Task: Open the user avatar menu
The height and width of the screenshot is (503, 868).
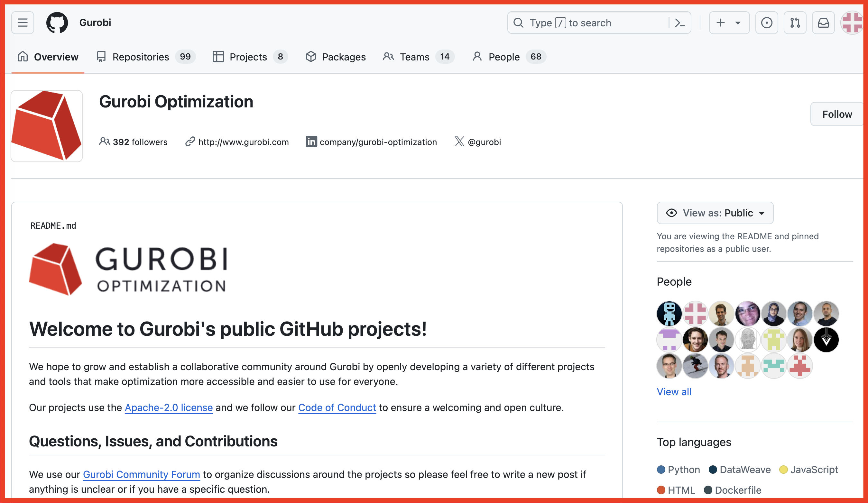Action: click(853, 23)
